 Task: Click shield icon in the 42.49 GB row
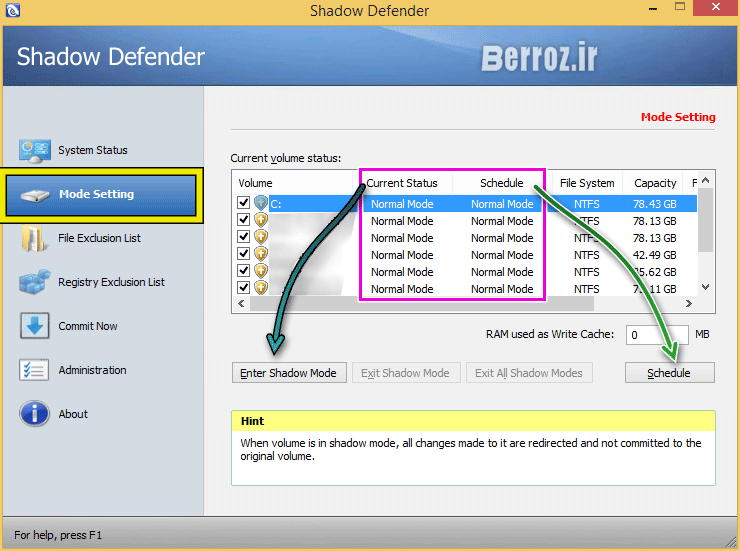coord(261,254)
